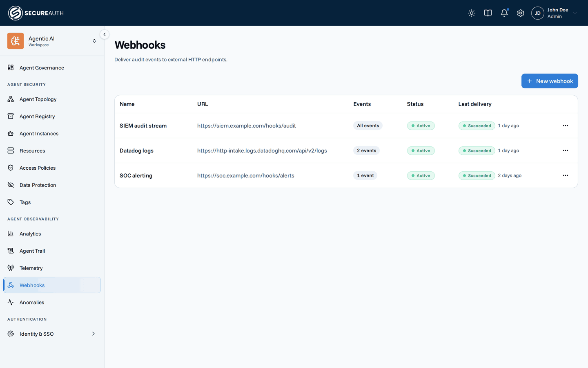Click the Last delivery column header

point(475,104)
